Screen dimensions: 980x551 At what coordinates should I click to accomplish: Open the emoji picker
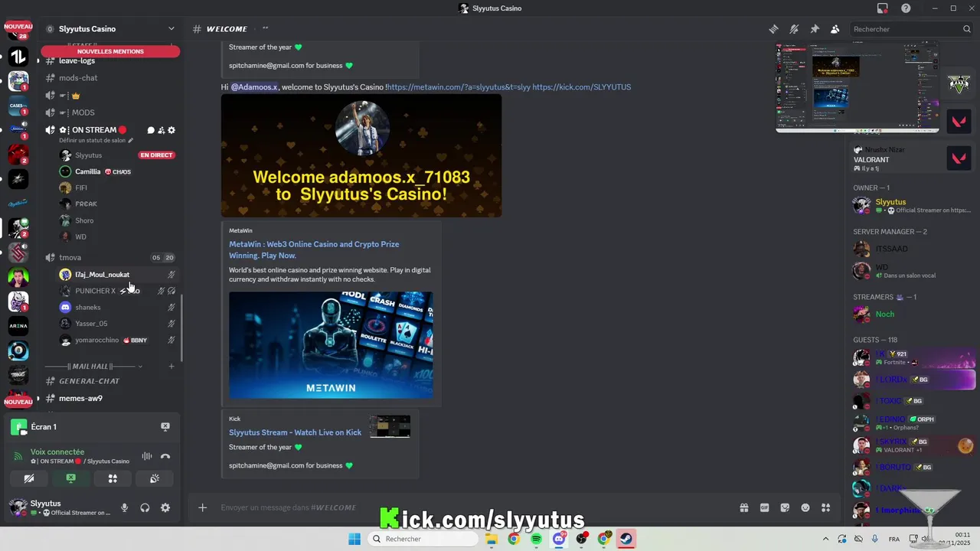(805, 507)
